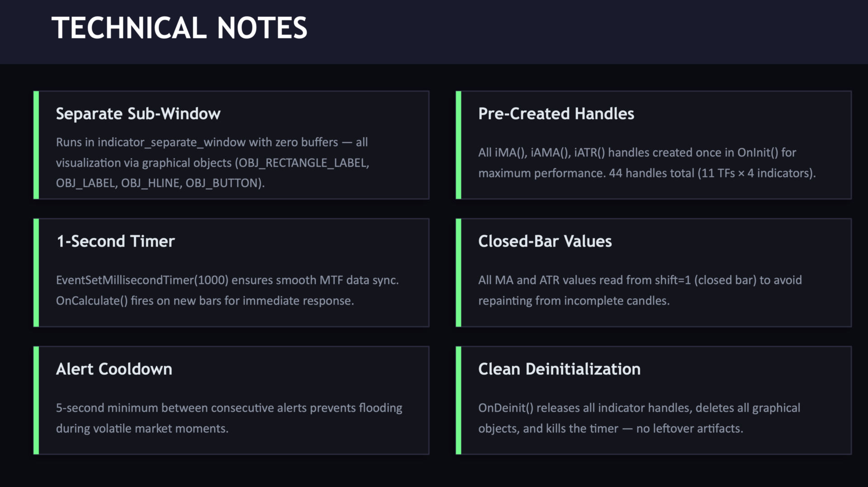Click the OBJ_LABEL, OBJ_HLINE, OBJ_BUTTON text line
This screenshot has width=868, height=487.
160,183
